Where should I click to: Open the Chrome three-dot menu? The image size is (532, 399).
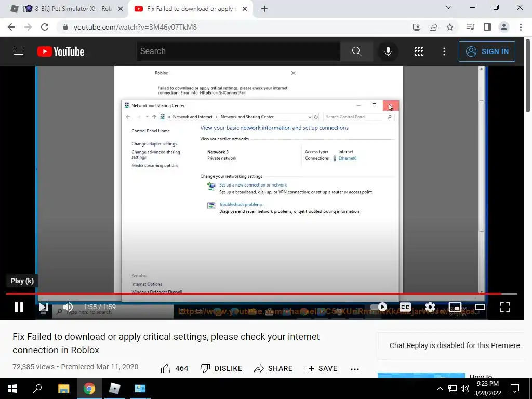point(521,27)
